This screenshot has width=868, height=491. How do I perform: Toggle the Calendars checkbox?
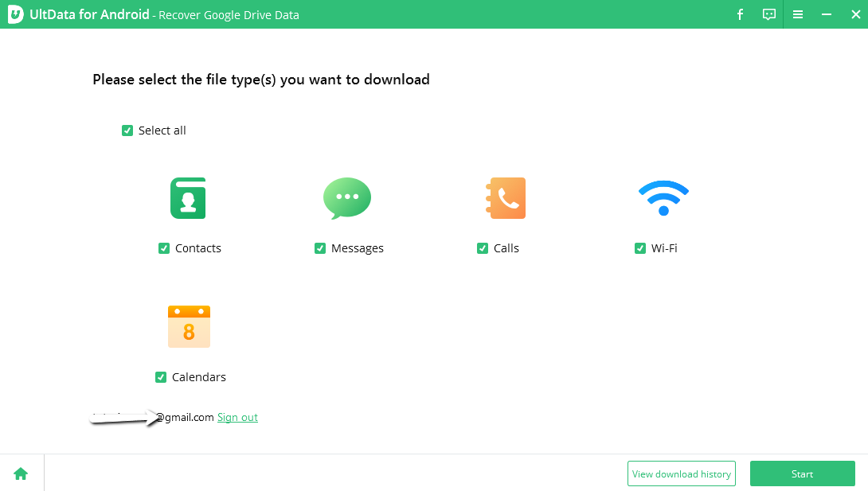pyautogui.click(x=161, y=377)
